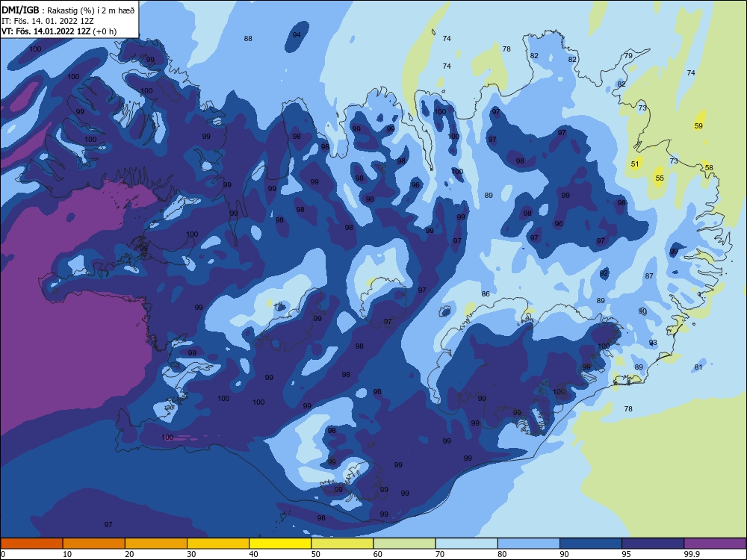This screenshot has width=747, height=560.
Task: Click the '55' humidity value on the map
Action: click(x=660, y=178)
